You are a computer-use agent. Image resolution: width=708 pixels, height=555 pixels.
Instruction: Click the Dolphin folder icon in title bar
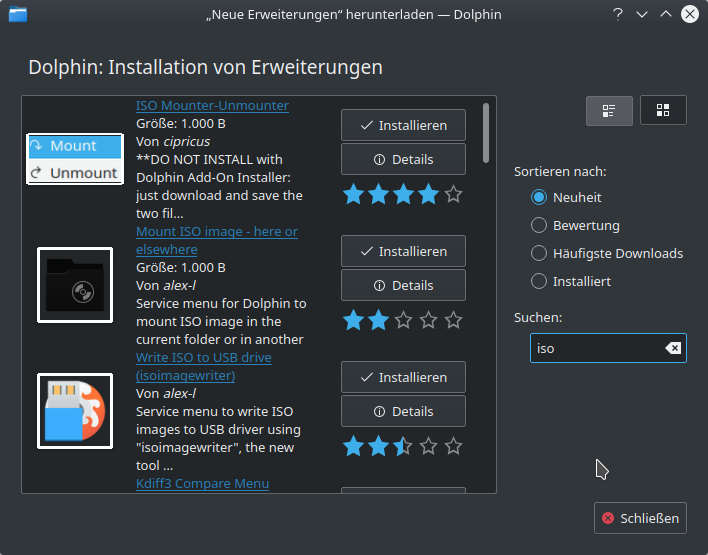pyautogui.click(x=17, y=14)
